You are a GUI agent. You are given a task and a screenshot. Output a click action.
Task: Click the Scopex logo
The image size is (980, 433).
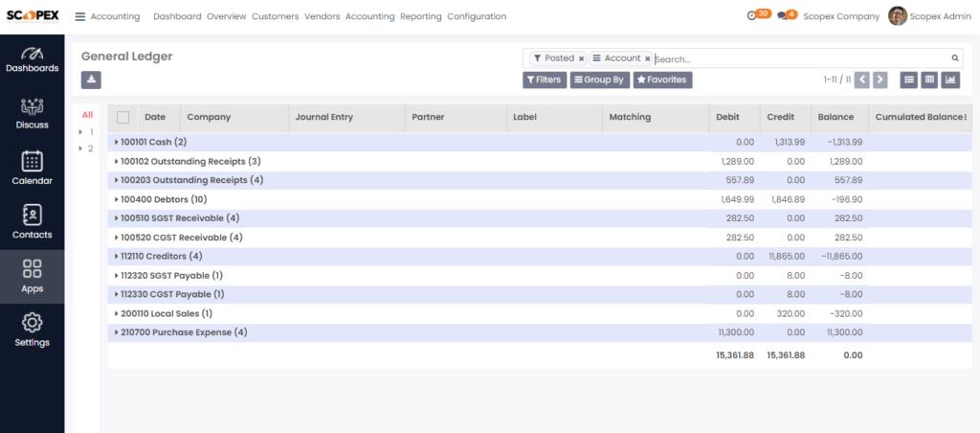33,17
